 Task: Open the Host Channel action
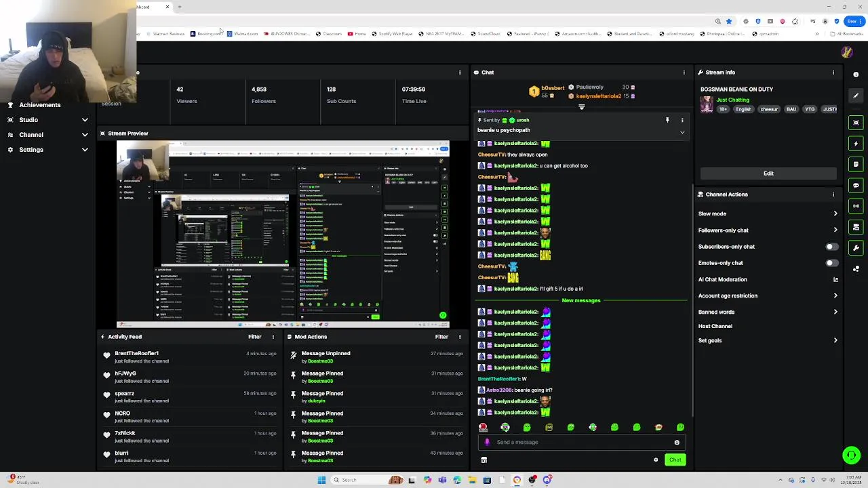[x=715, y=326]
